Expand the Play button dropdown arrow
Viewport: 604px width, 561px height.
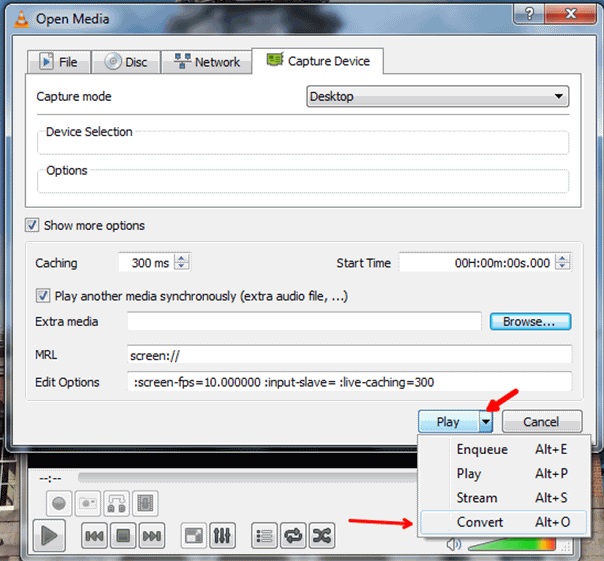(486, 422)
